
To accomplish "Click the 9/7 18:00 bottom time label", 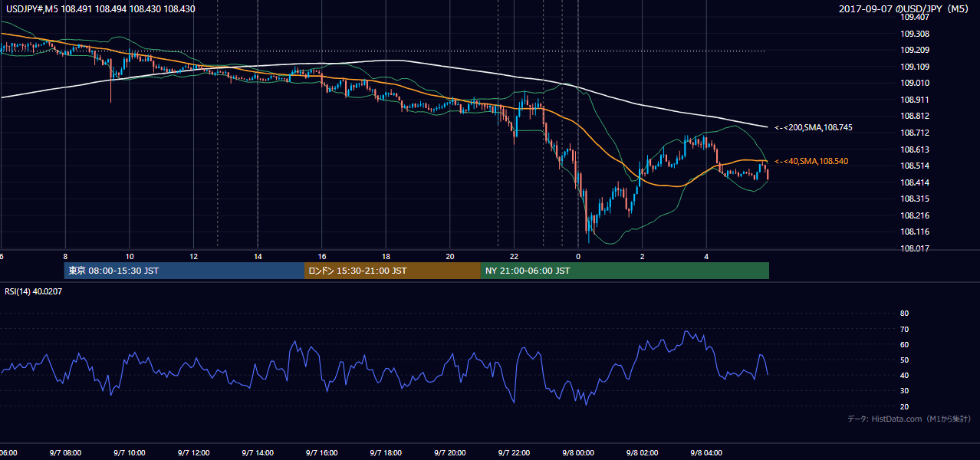I will (385, 453).
